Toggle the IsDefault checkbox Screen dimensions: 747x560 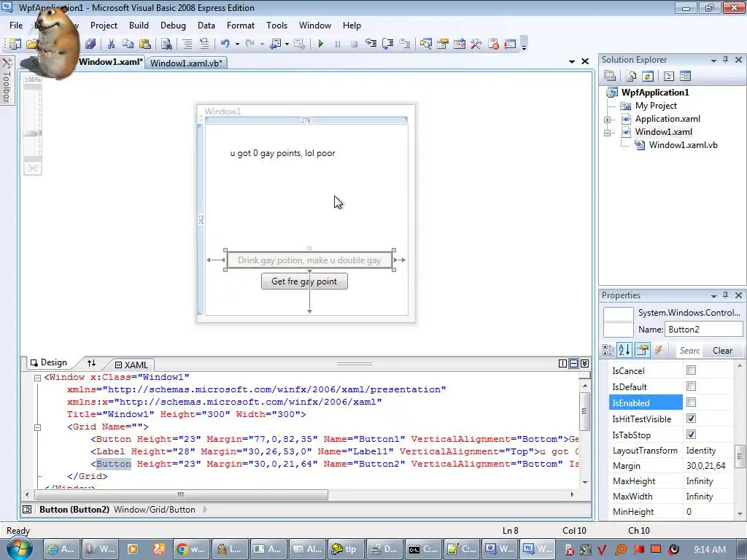click(x=691, y=386)
